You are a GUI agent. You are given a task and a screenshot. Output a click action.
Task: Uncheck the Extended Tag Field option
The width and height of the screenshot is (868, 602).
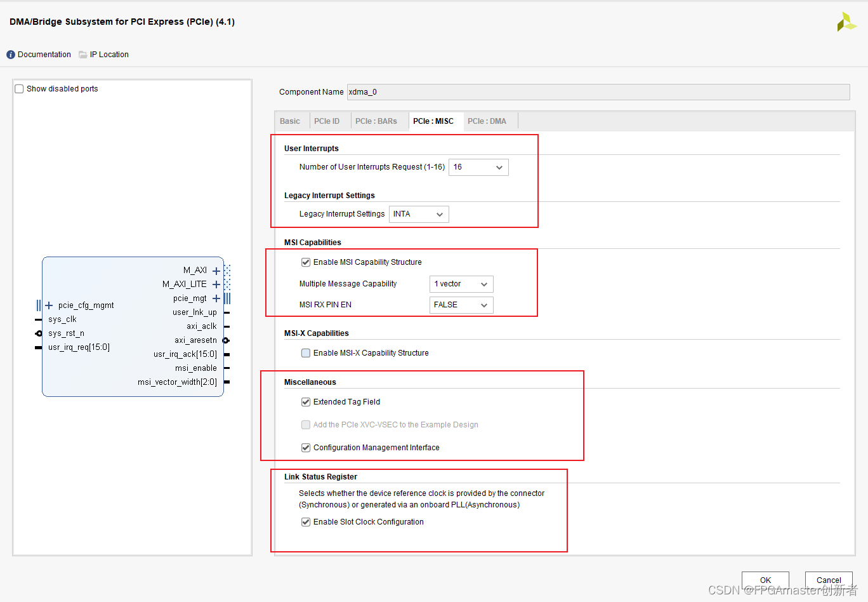click(x=306, y=402)
